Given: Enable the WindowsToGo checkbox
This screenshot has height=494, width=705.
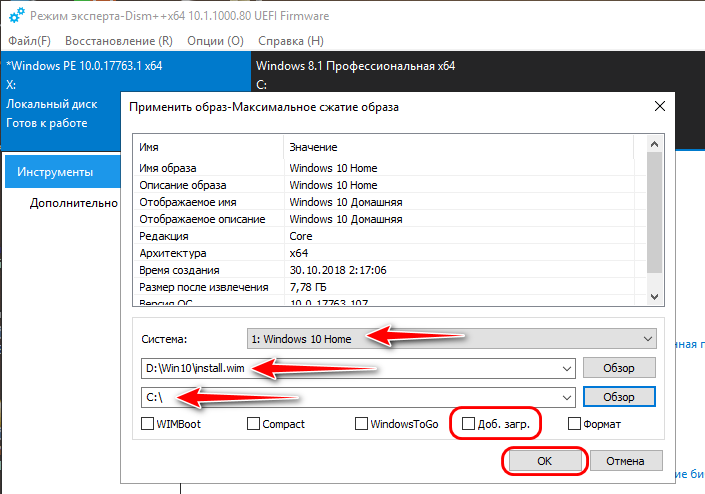Looking at the screenshot, I should point(361,423).
